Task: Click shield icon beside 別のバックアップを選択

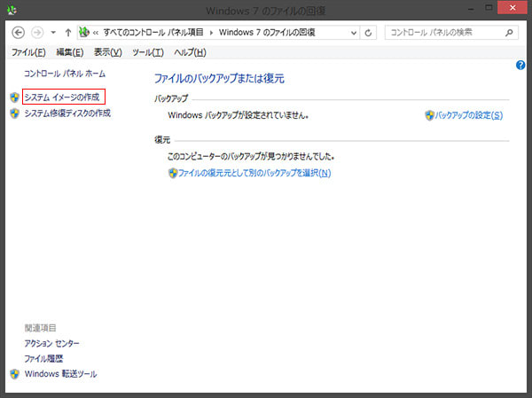Action: pyautogui.click(x=173, y=173)
